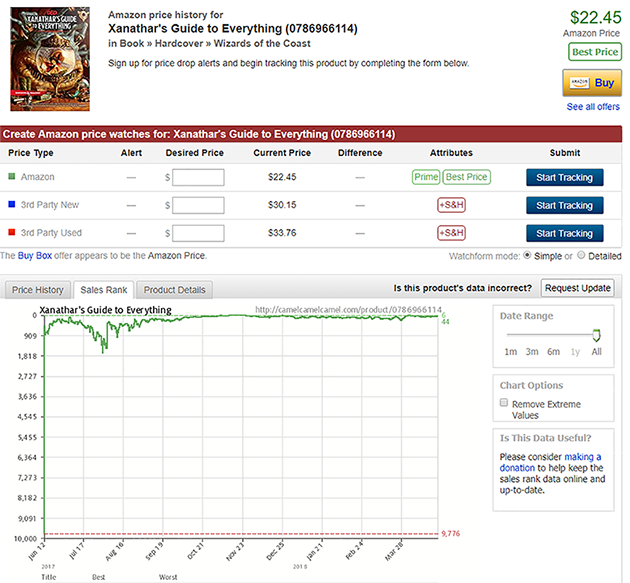Switch to the Price History tab
The image size is (630, 583).
[37, 290]
